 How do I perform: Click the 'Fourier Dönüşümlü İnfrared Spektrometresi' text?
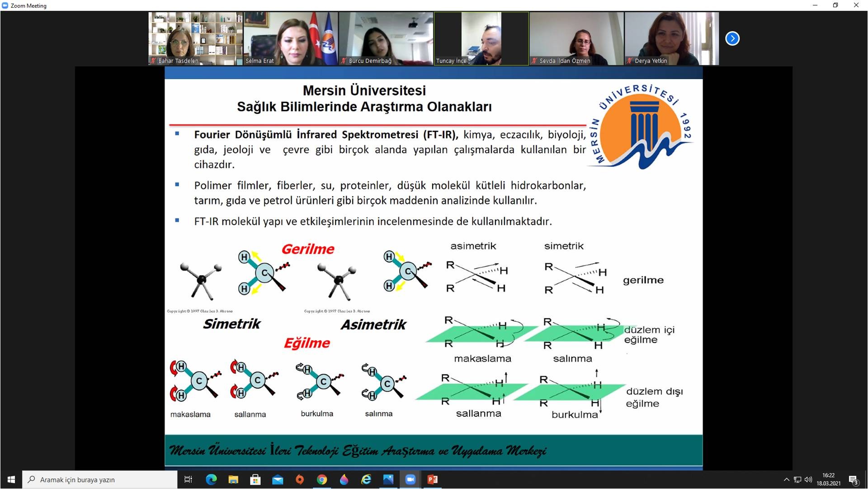[x=306, y=135]
